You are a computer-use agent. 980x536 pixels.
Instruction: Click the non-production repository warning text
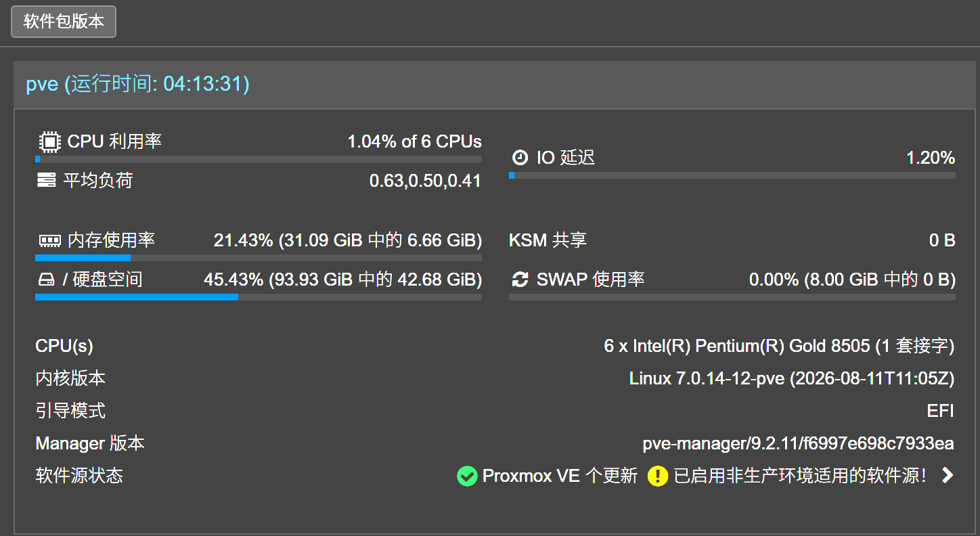(801, 476)
